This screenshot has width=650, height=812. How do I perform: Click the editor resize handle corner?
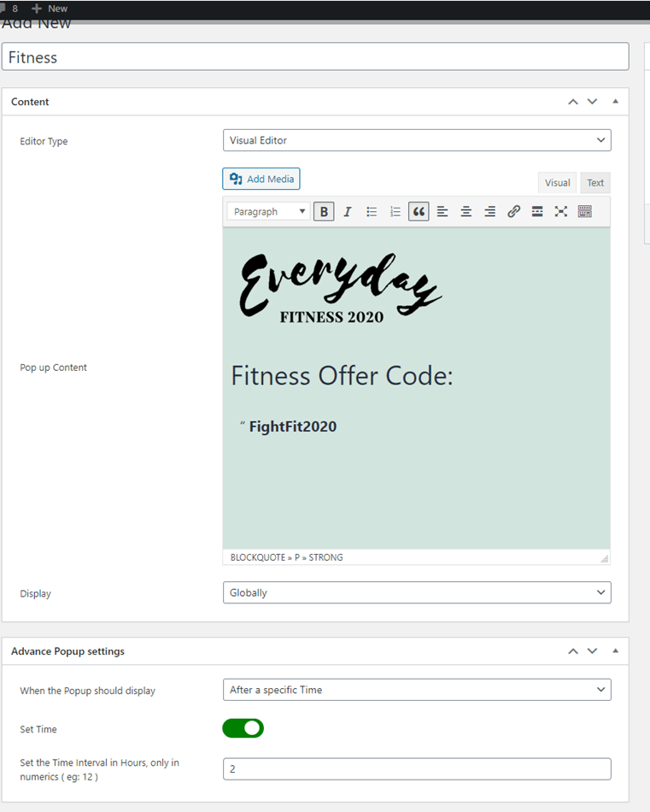[x=605, y=559]
